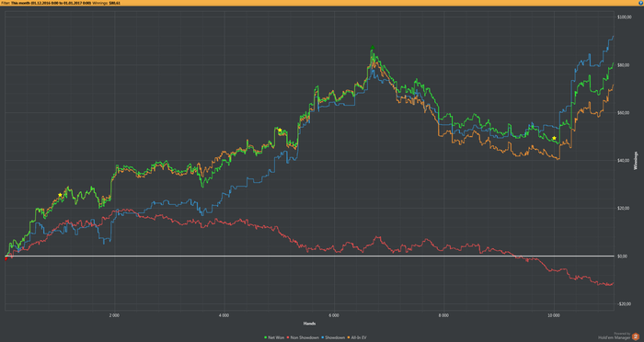Toggle the All-In EV legend entry
The width and height of the screenshot is (644, 342).
coord(357,337)
